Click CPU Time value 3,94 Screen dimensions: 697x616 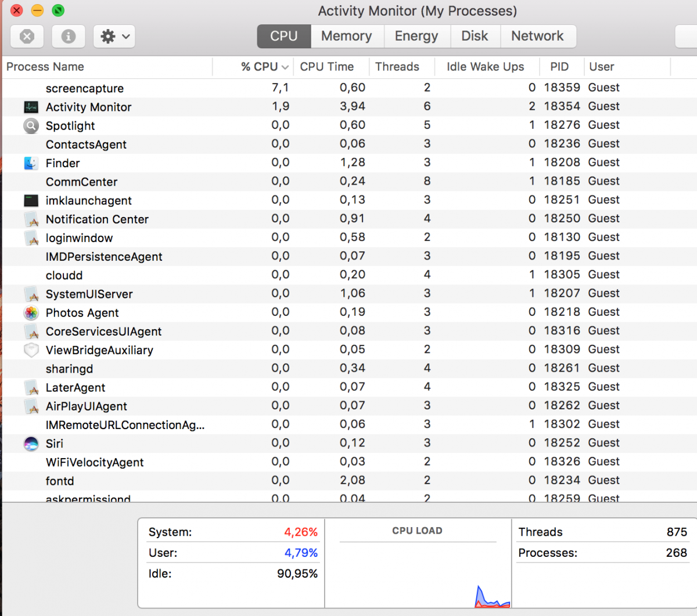tap(353, 106)
